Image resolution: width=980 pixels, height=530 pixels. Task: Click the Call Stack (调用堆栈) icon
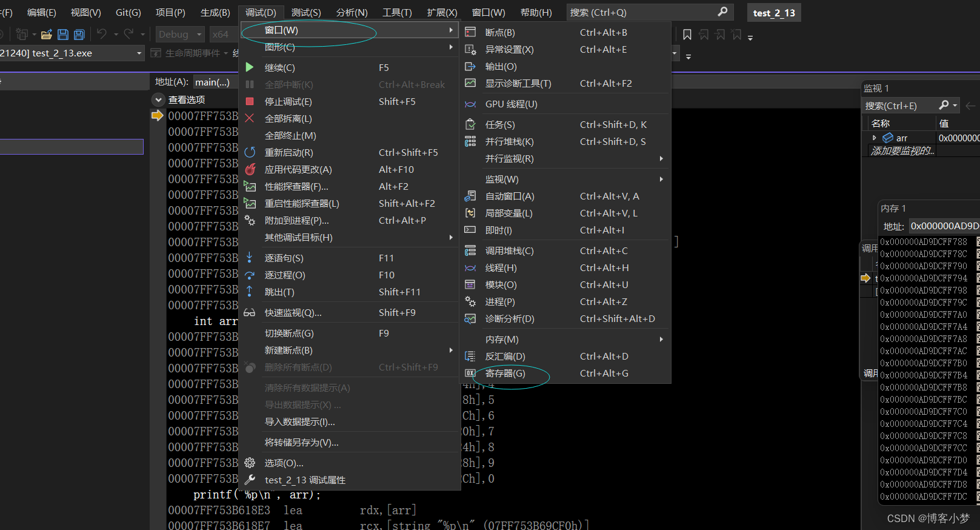[470, 250]
